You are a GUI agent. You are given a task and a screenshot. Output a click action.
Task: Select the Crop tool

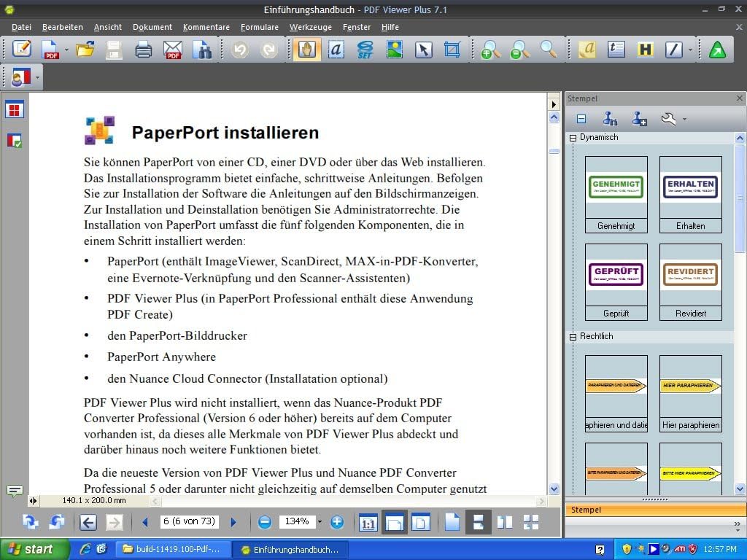452,50
